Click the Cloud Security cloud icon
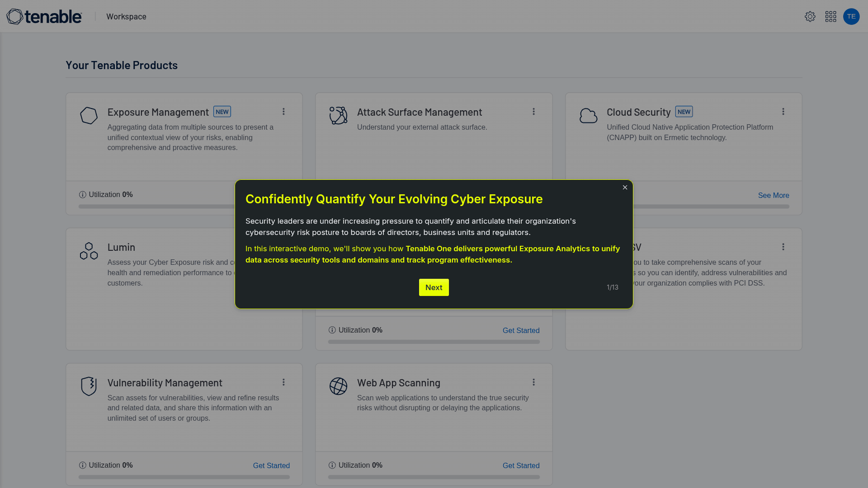The image size is (868, 488). tap(588, 116)
